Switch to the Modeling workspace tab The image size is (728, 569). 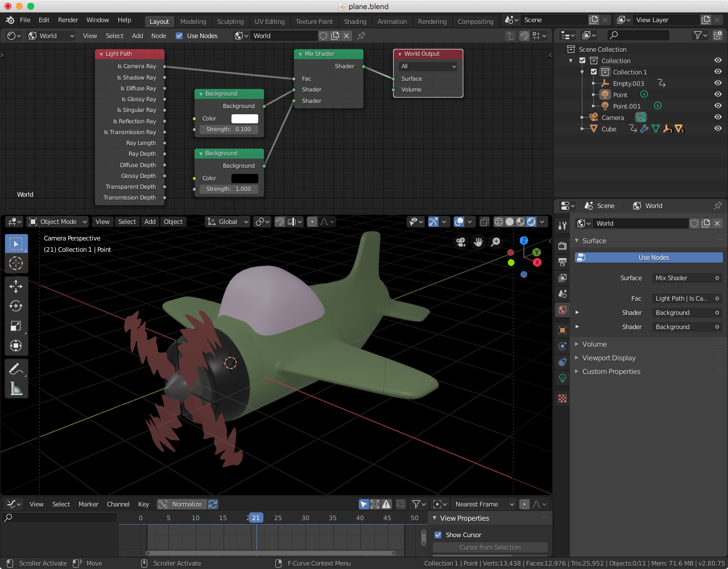pos(193,22)
